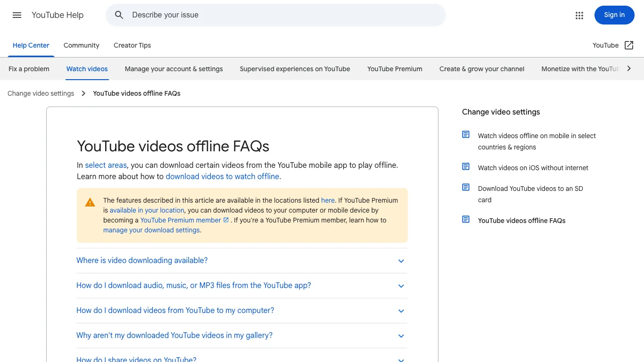Switch to the Community tab
The height and width of the screenshot is (362, 644).
[x=82, y=45]
